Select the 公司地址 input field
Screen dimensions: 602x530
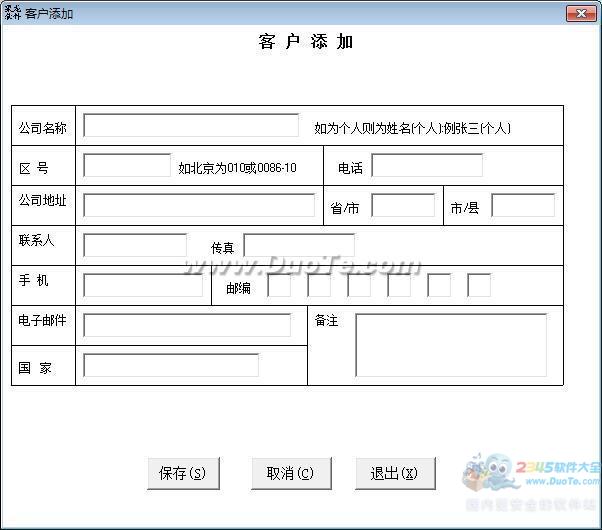[x=199, y=205]
